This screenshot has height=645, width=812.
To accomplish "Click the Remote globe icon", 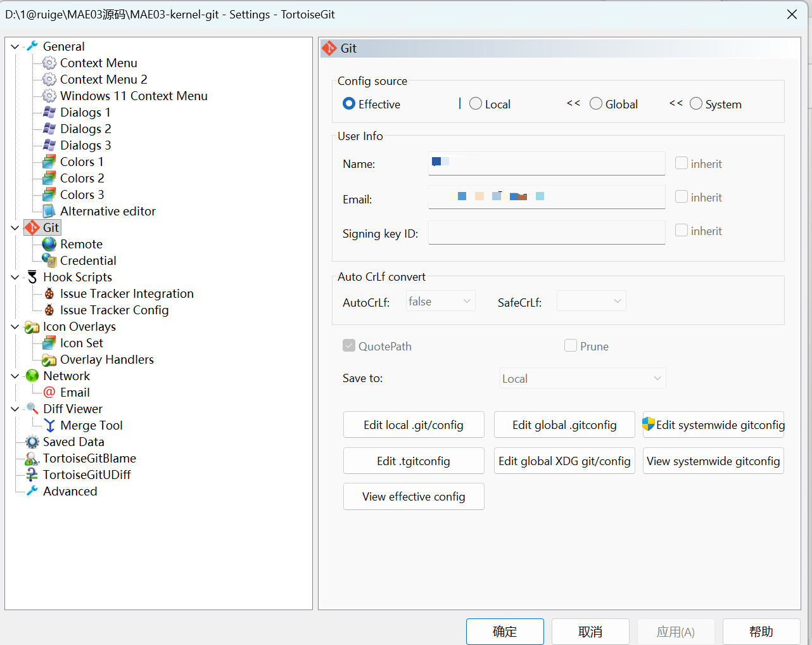I will click(x=49, y=244).
